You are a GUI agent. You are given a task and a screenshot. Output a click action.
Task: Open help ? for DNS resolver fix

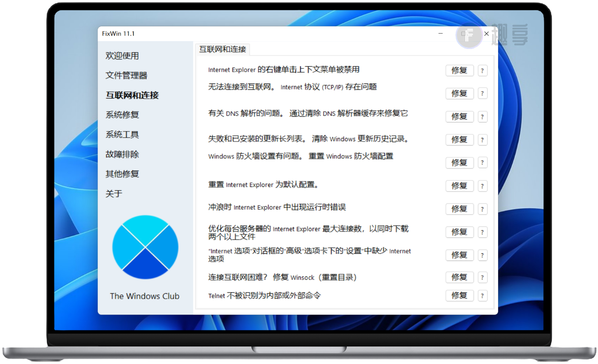point(483,117)
